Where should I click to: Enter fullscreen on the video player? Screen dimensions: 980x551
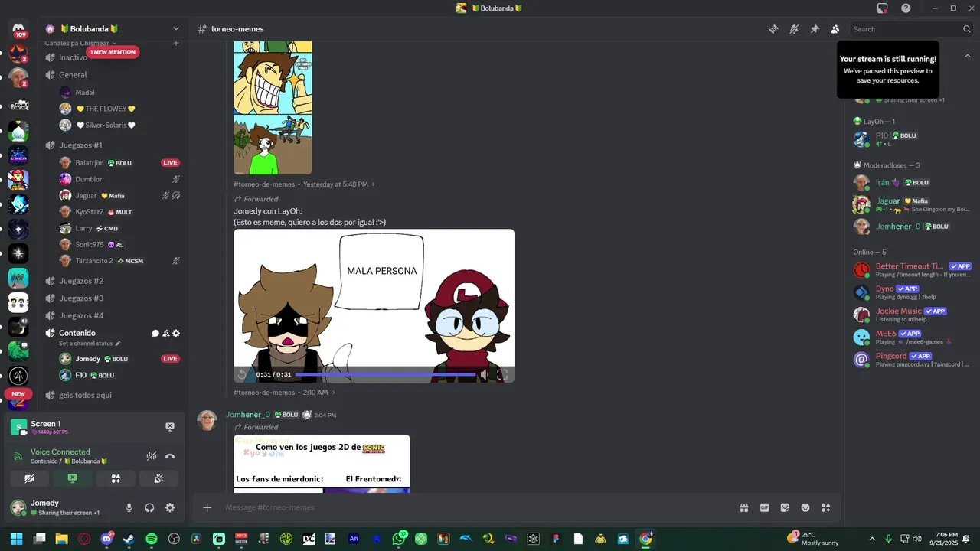coord(502,374)
